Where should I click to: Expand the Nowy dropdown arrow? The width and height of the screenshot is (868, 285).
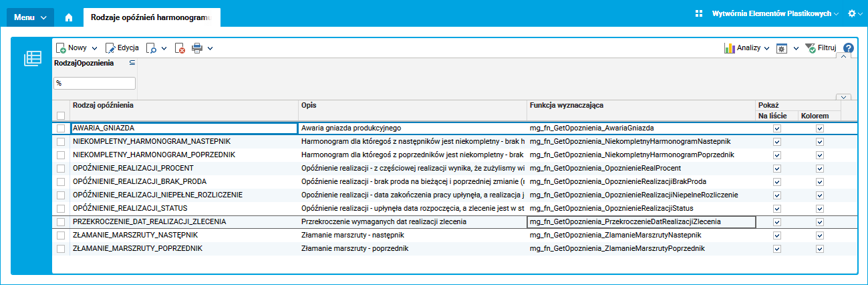pyautogui.click(x=94, y=48)
